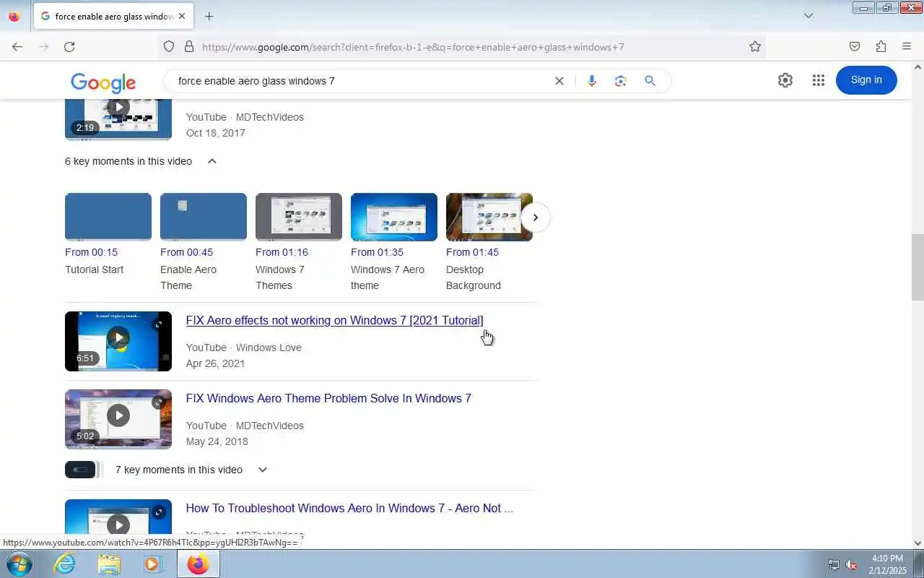Open the Enable Aero Theme moment thumbnail

click(204, 217)
